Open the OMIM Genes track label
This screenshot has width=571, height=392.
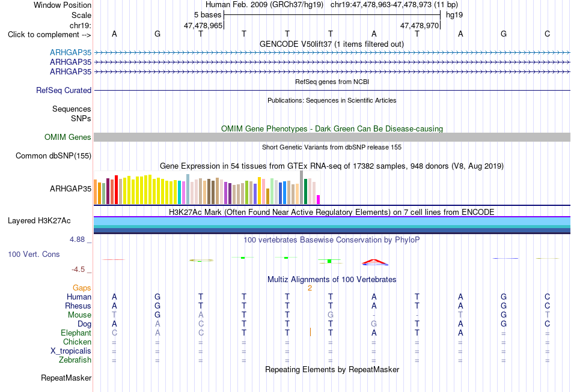pyautogui.click(x=68, y=137)
